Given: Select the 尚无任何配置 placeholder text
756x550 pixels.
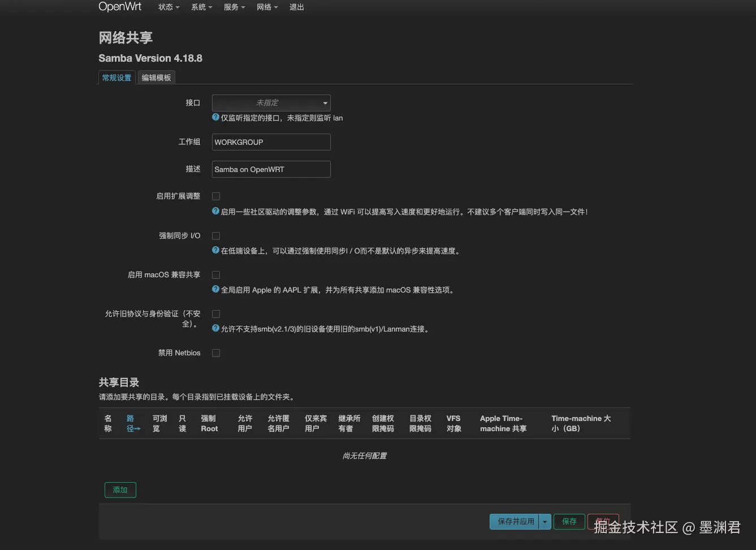Looking at the screenshot, I should 365,456.
